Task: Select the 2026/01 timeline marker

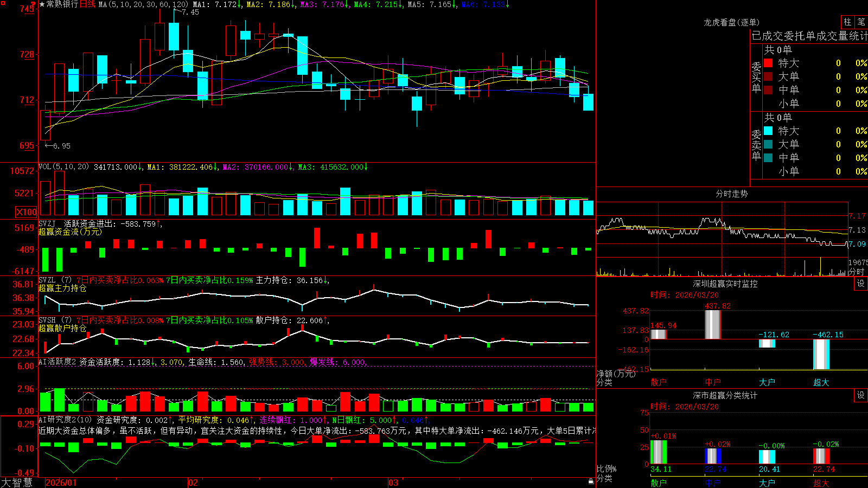Action: 61,483
